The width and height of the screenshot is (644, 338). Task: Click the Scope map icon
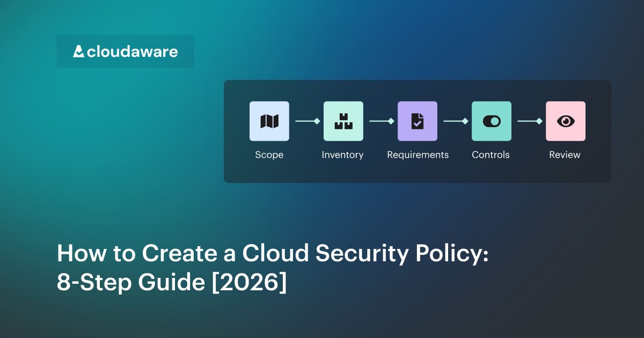[269, 121]
